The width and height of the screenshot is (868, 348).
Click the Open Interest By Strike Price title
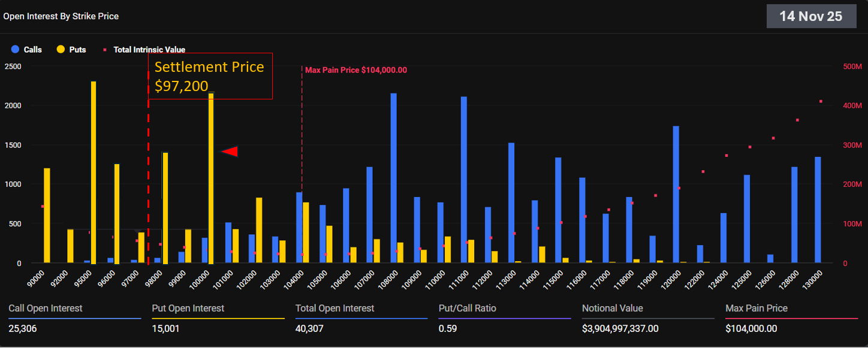click(x=61, y=16)
